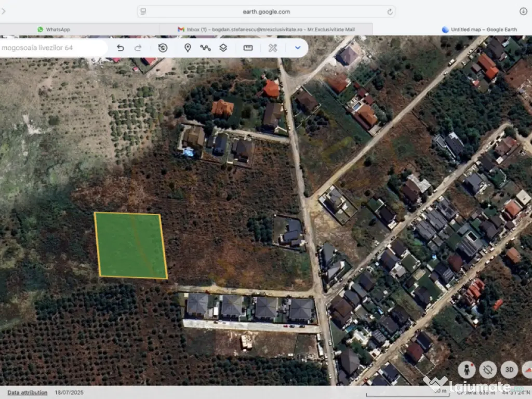Toggle the 3D view button
This screenshot has height=399, width=532.
click(509, 369)
